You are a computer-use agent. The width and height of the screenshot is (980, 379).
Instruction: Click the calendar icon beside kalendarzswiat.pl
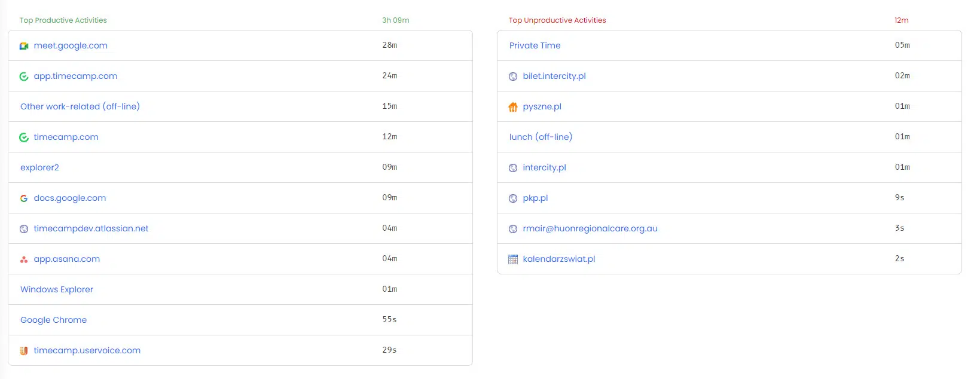point(513,259)
